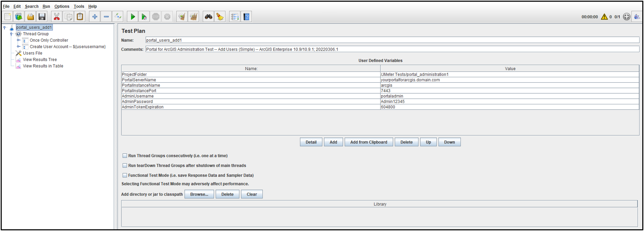Open Search with binoculars icon

pyautogui.click(x=208, y=16)
